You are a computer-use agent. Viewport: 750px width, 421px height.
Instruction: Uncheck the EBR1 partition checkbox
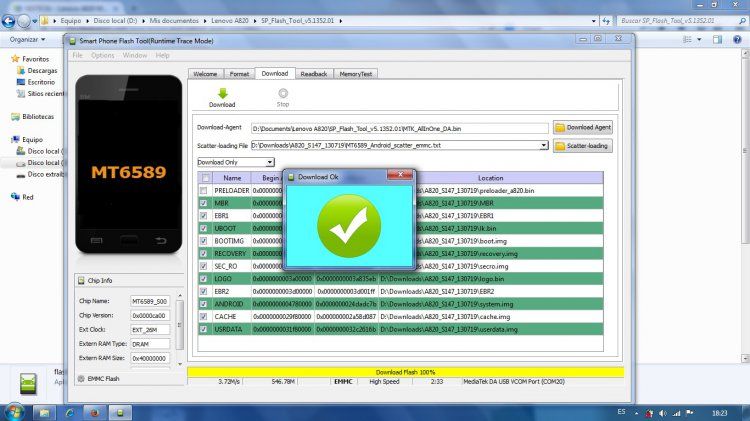204,216
